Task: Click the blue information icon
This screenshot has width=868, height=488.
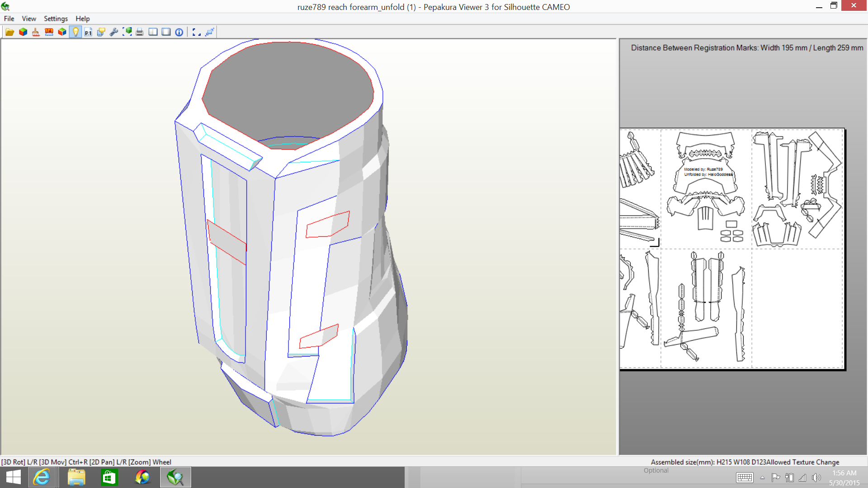Action: [179, 32]
